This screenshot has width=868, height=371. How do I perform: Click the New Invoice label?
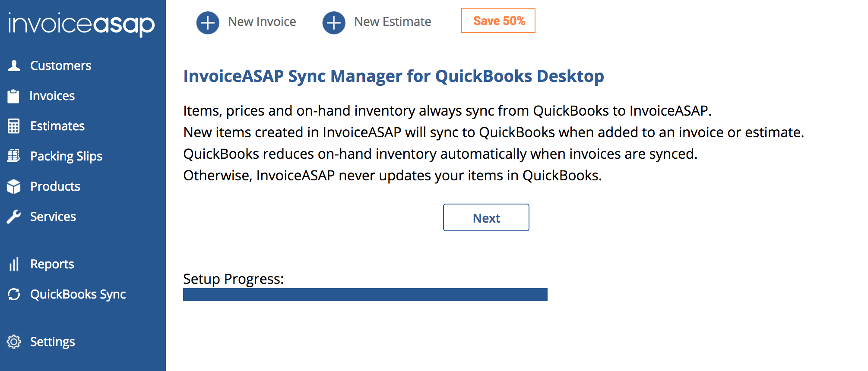coord(262,22)
